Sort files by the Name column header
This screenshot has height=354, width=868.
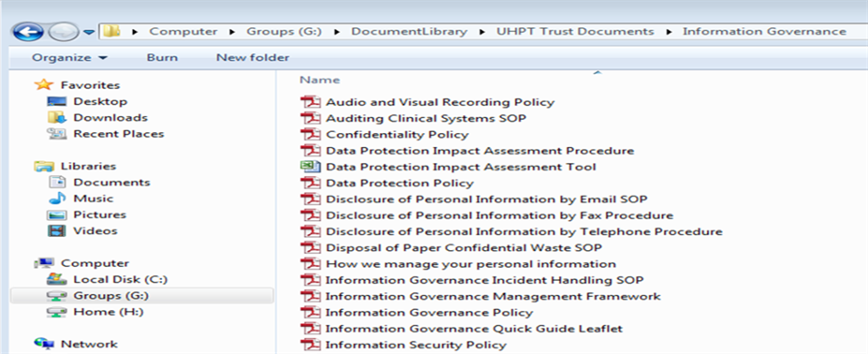pyautogui.click(x=319, y=81)
